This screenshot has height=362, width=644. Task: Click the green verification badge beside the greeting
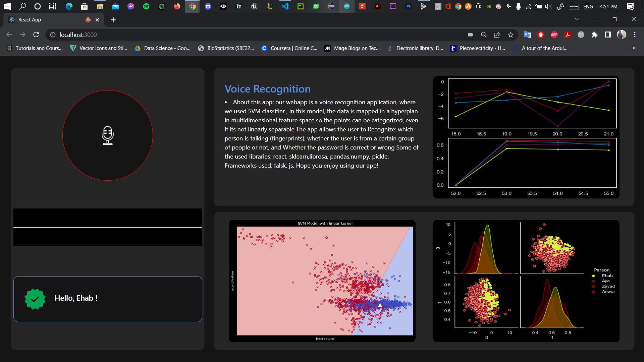tap(35, 298)
